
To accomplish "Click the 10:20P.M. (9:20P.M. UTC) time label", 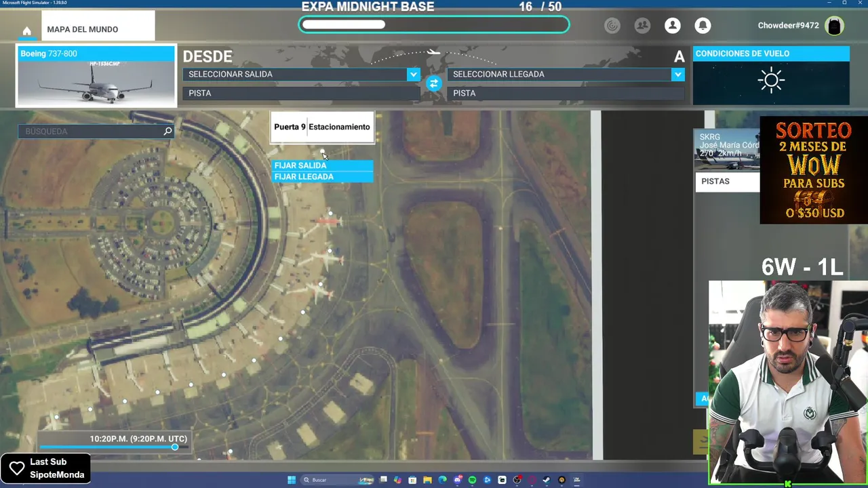I will point(138,439).
